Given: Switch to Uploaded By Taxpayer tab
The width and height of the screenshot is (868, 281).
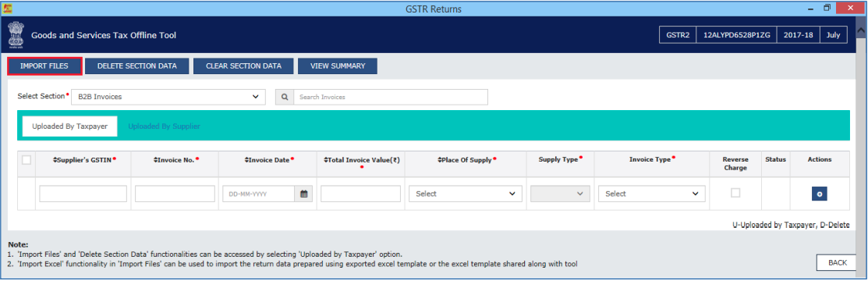Looking at the screenshot, I should pyautogui.click(x=69, y=126).
